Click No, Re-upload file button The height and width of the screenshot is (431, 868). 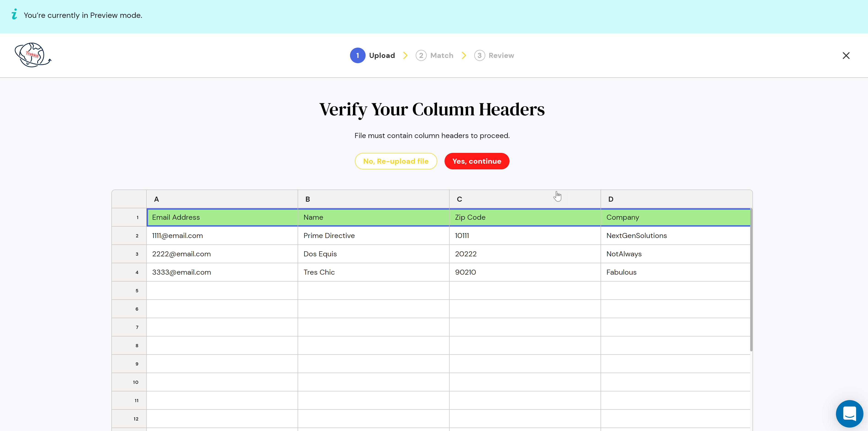[x=396, y=161]
